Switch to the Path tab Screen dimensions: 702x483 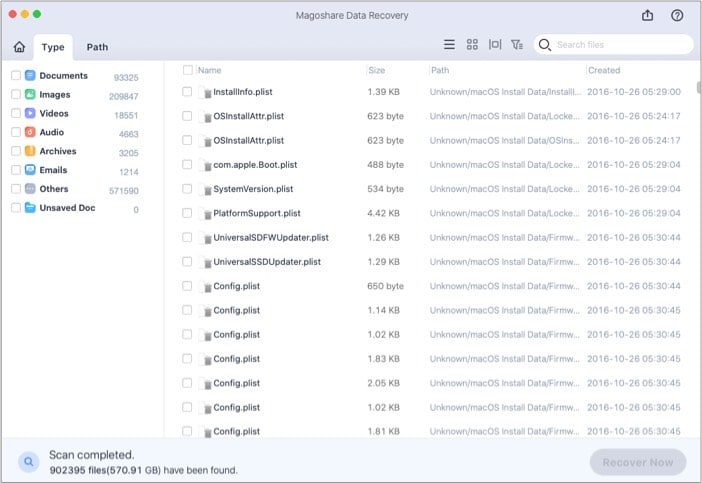(x=97, y=47)
